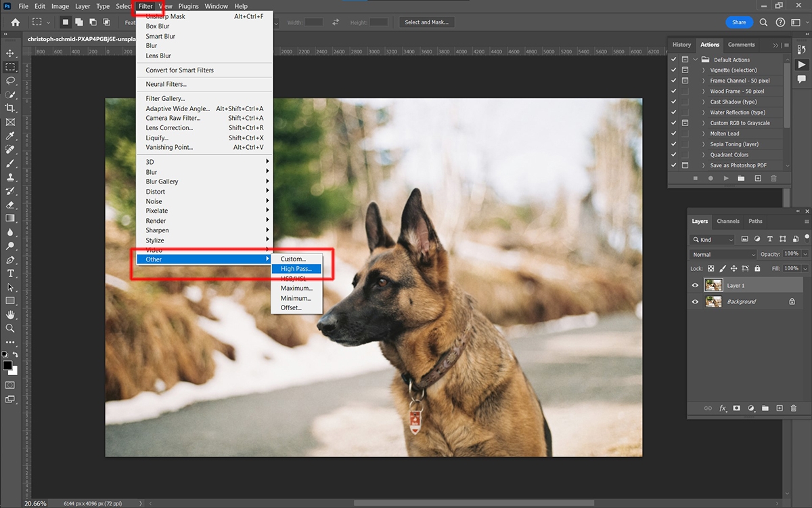Click the horizontal scrollbar below canvas
Image resolution: width=812 pixels, height=508 pixels.
click(474, 503)
